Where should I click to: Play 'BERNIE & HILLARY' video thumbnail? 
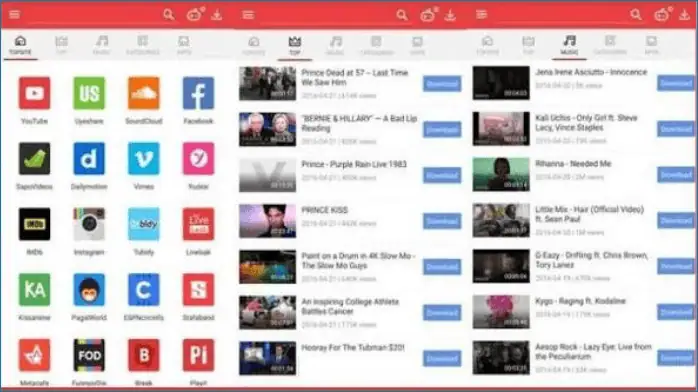pyautogui.click(x=267, y=129)
